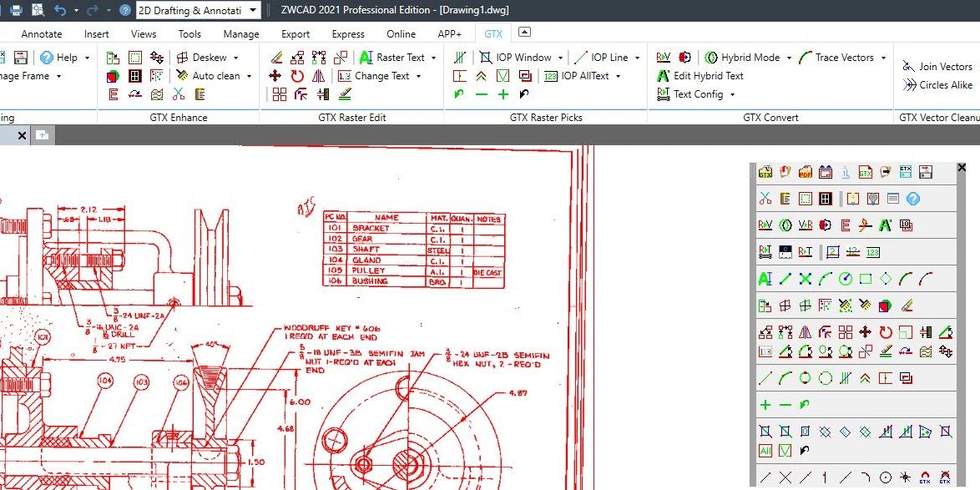Click the Deskew icon in GTX Enhance
Viewport: 980px width, 490px height.
coord(182,58)
